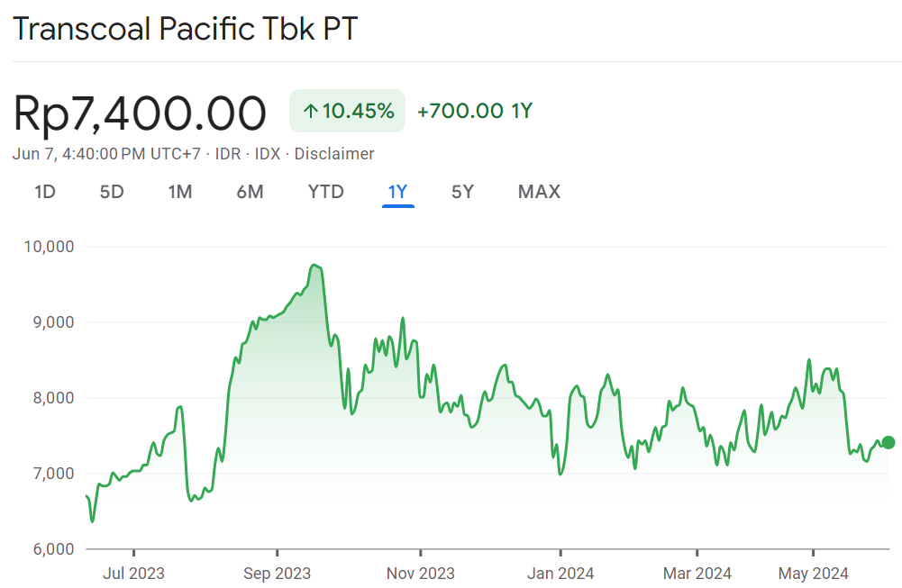Open the Disclaimer link
Screen dimensions: 902x588
pos(334,154)
